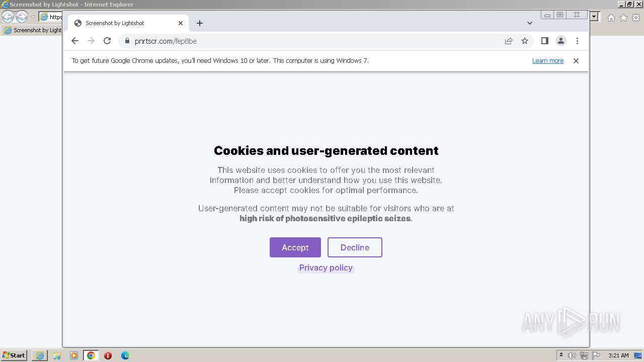Go back in Internet Explorer

pyautogui.click(x=8, y=17)
